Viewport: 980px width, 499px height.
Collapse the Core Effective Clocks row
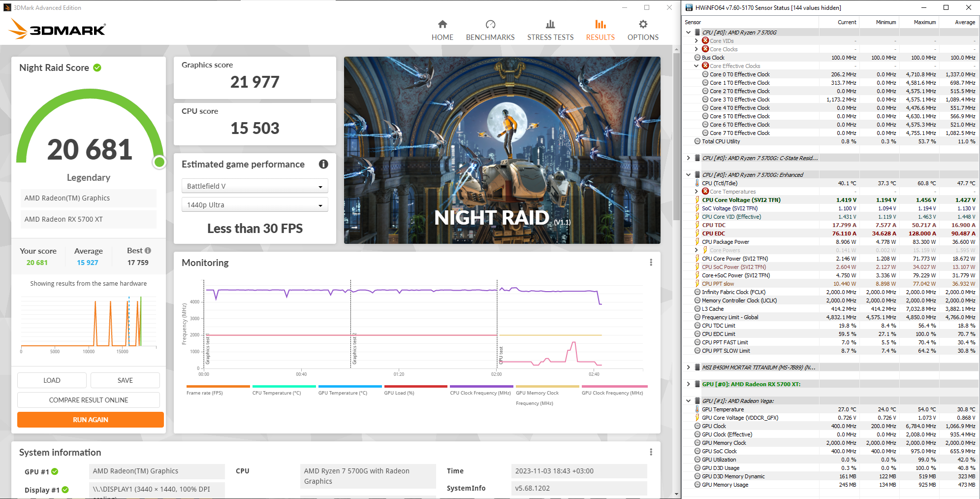696,66
